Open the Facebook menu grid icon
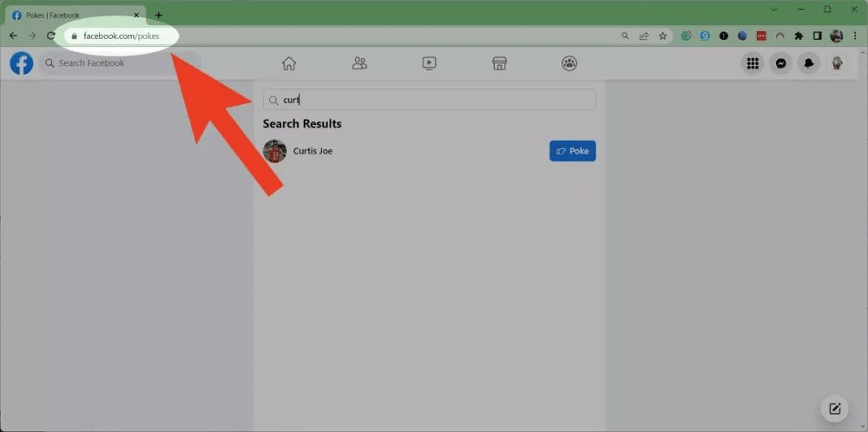This screenshot has height=432, width=868. [x=753, y=63]
